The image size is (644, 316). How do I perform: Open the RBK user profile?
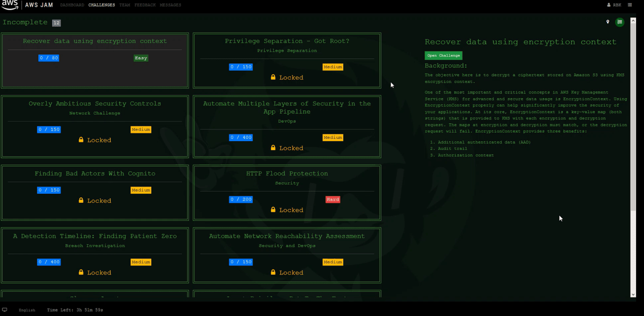(614, 5)
